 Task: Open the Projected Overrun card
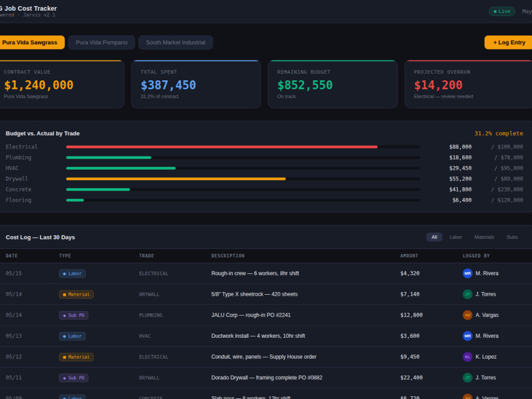click(x=469, y=85)
